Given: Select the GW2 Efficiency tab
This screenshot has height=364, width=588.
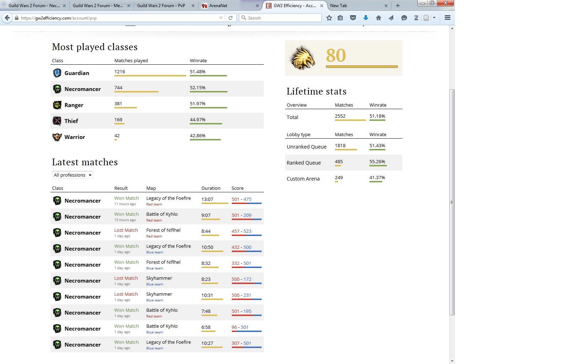Looking at the screenshot, I should coord(295,5).
